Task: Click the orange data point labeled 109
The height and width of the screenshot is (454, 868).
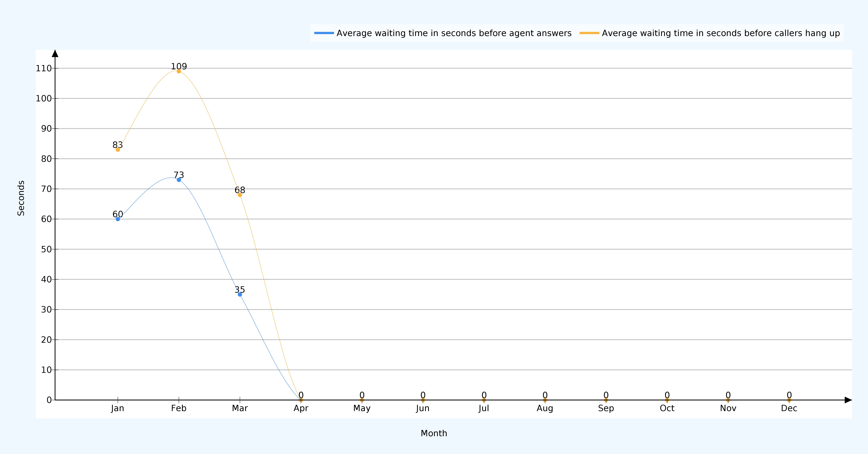Action: (179, 71)
